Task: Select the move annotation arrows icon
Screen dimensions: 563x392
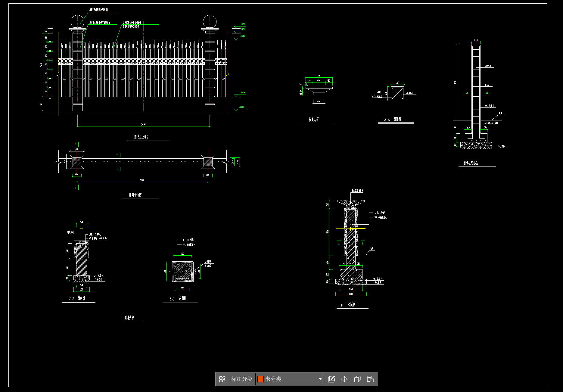Action: [344, 379]
